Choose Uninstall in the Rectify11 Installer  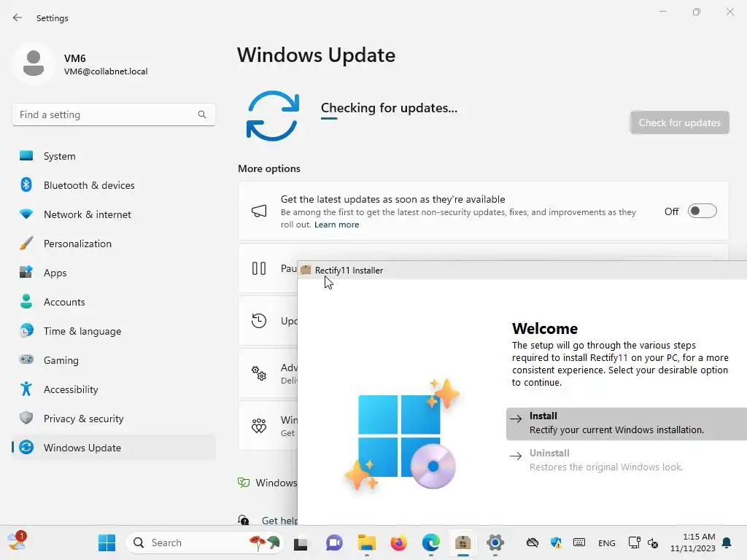click(627, 461)
